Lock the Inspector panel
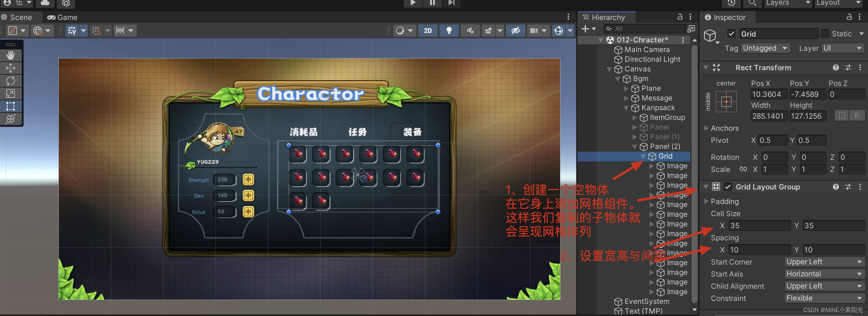 point(849,17)
